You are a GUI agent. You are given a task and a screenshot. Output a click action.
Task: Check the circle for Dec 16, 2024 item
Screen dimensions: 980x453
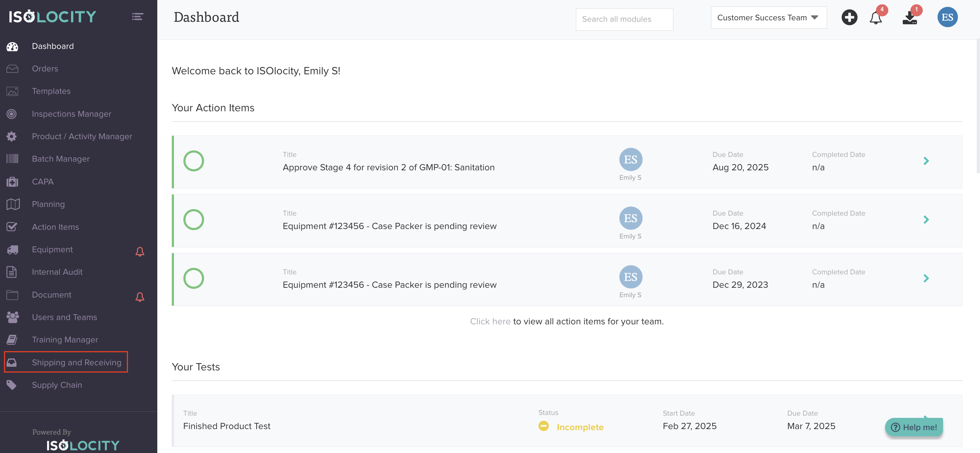pos(194,220)
